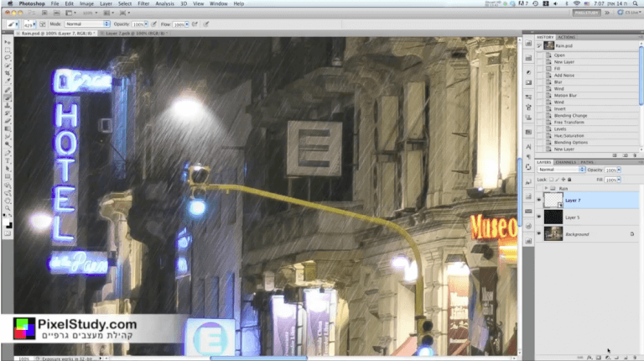Select the Healing Brush tool
Viewport: 644px width, 361px height.
click(8, 90)
